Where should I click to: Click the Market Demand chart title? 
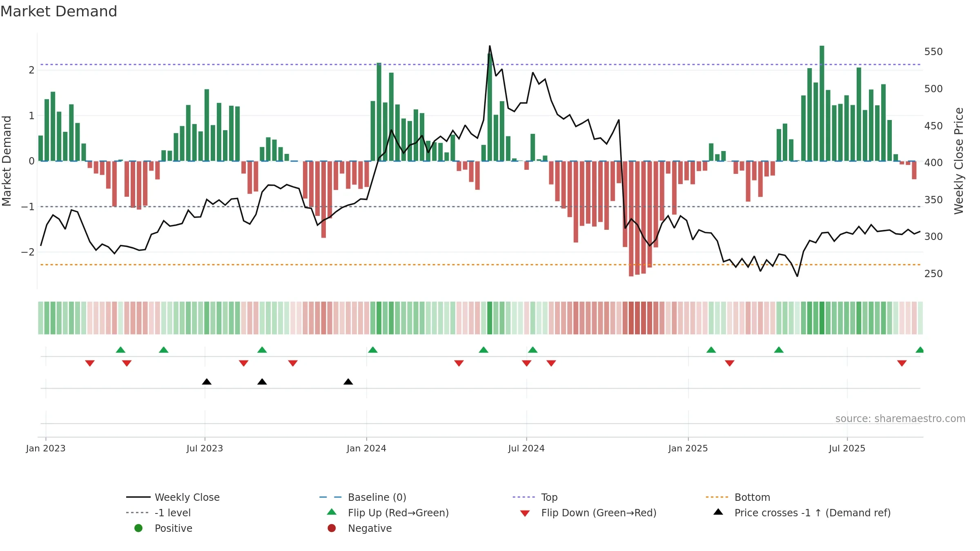pyautogui.click(x=59, y=11)
